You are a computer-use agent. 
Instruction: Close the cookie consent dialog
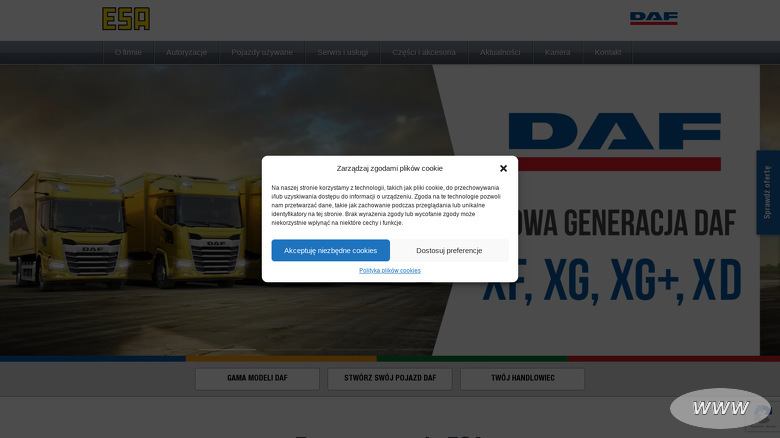click(503, 168)
